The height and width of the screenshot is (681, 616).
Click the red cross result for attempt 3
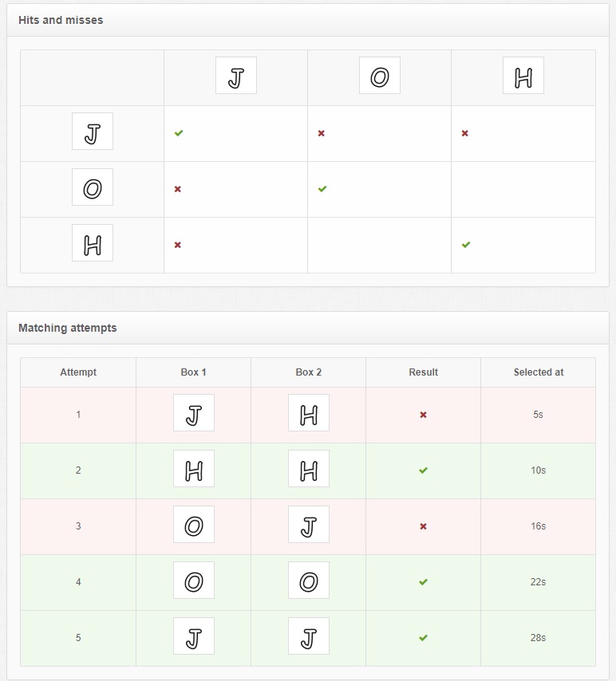(x=424, y=526)
